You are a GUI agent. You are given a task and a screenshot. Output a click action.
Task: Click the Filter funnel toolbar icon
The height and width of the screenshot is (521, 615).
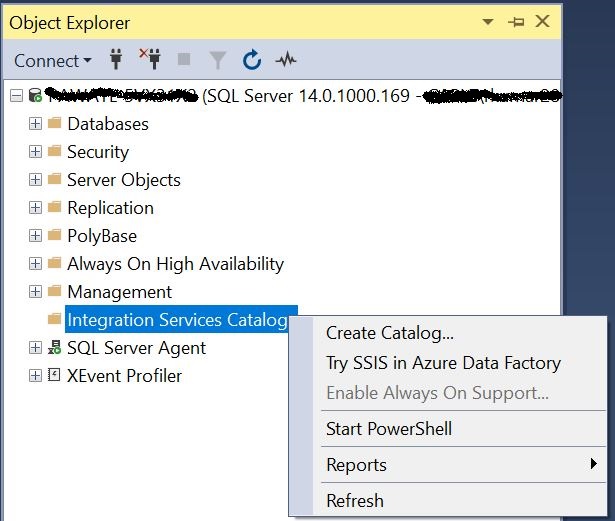[218, 60]
